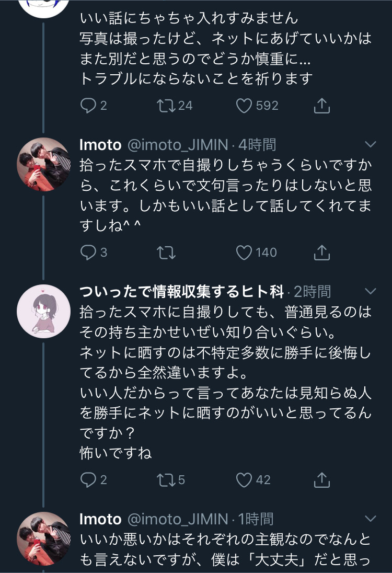Tap Imoto's avatar on the 1時間 tweet
The width and height of the screenshot is (392, 573).
pos(44,540)
